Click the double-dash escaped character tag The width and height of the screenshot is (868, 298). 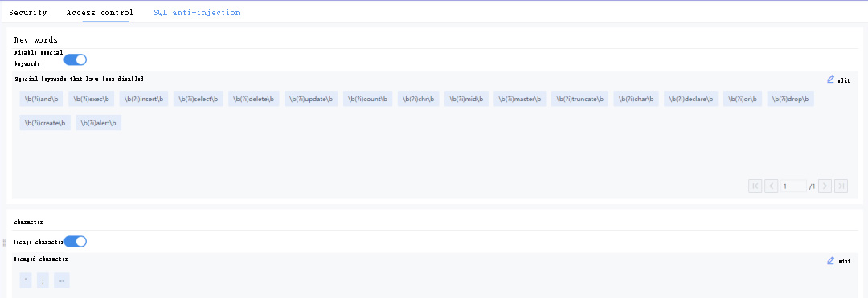61,280
